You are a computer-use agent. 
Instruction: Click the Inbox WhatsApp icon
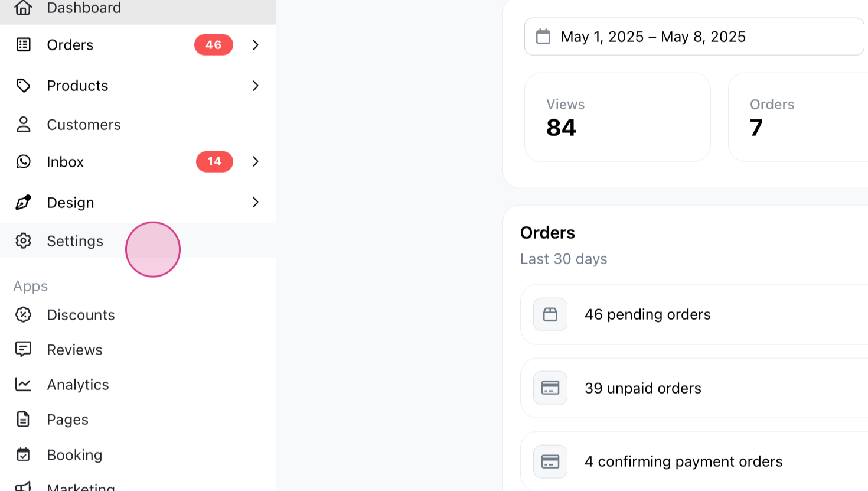click(23, 162)
